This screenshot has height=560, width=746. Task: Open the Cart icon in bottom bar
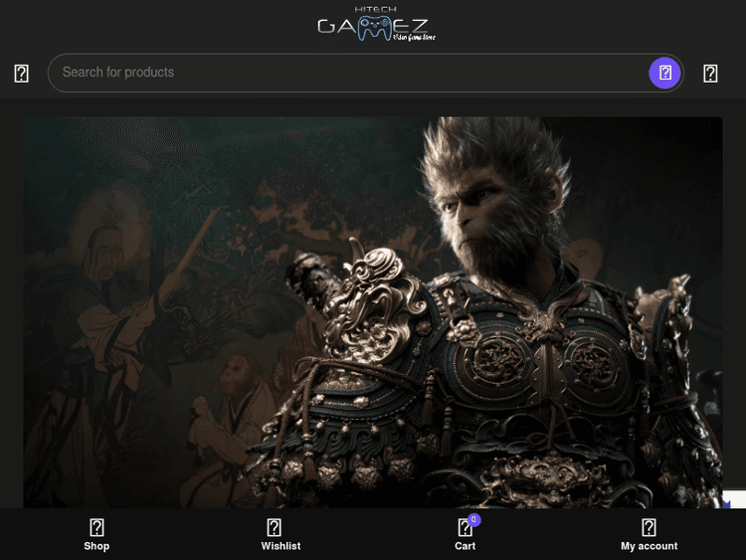464,528
